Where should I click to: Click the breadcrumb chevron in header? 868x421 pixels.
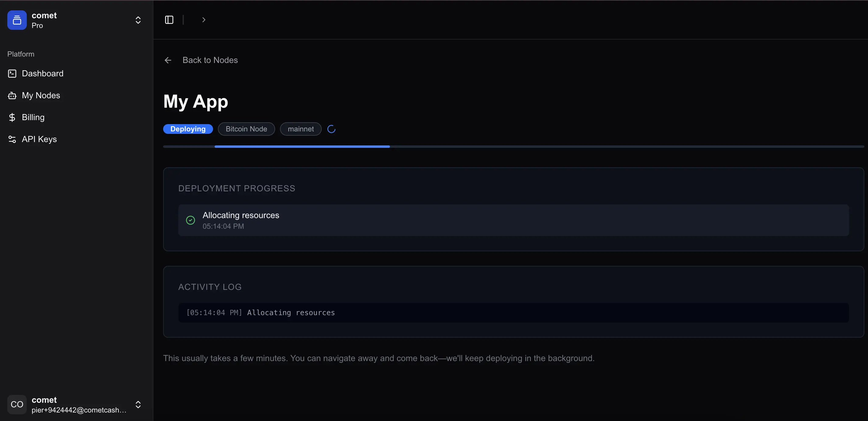[204, 20]
